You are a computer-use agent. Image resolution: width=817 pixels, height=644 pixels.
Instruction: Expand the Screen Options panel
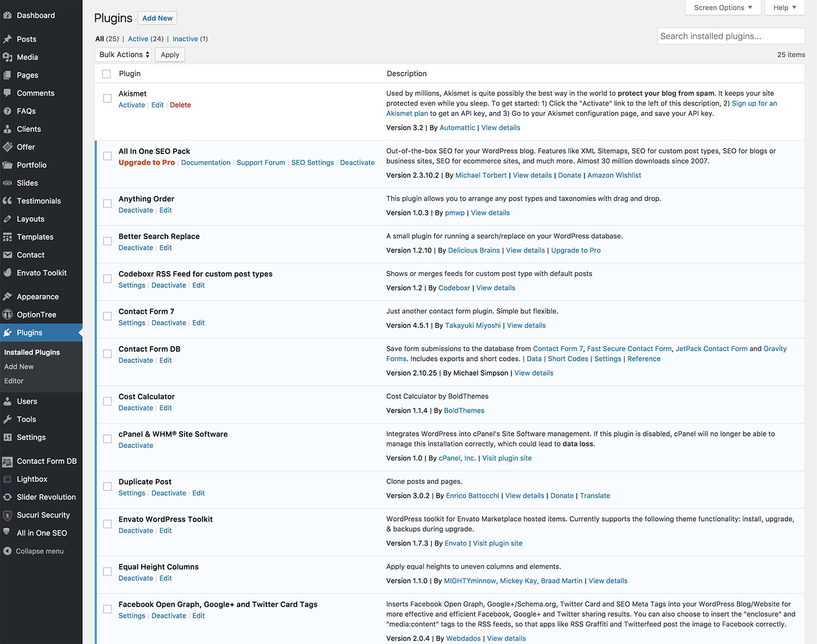(x=723, y=8)
